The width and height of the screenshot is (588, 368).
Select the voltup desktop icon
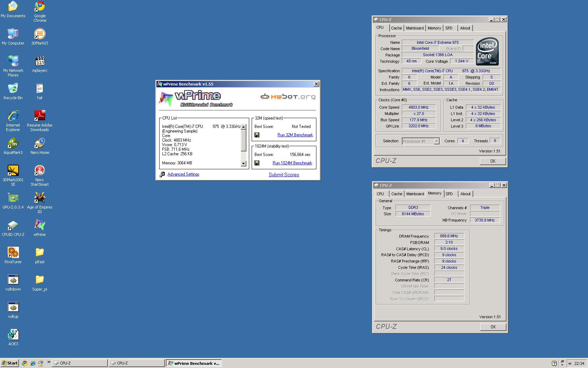13,310
